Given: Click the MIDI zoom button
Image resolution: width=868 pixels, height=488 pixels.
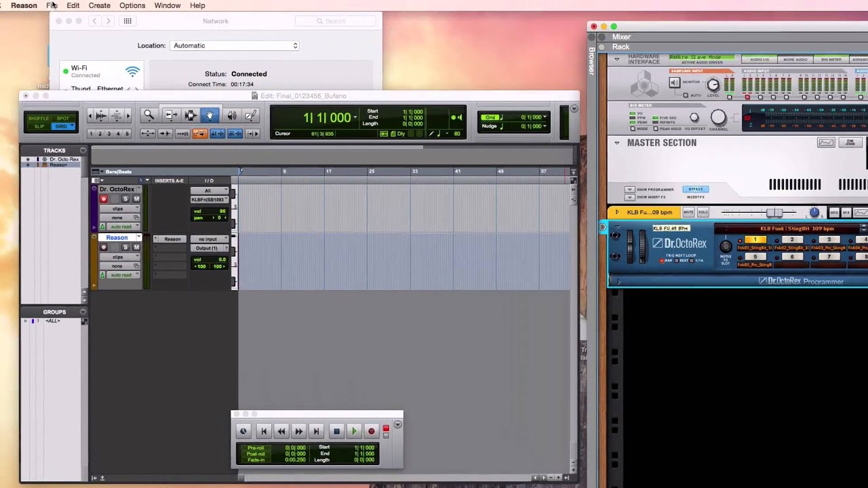Looking at the screenshot, I should [x=116, y=116].
